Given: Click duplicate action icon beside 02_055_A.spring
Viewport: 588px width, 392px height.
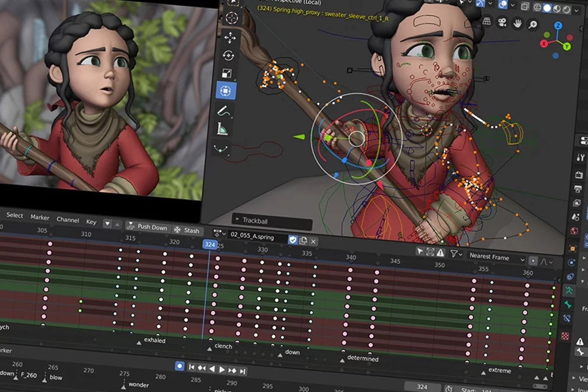Looking at the screenshot, I should click(x=303, y=240).
